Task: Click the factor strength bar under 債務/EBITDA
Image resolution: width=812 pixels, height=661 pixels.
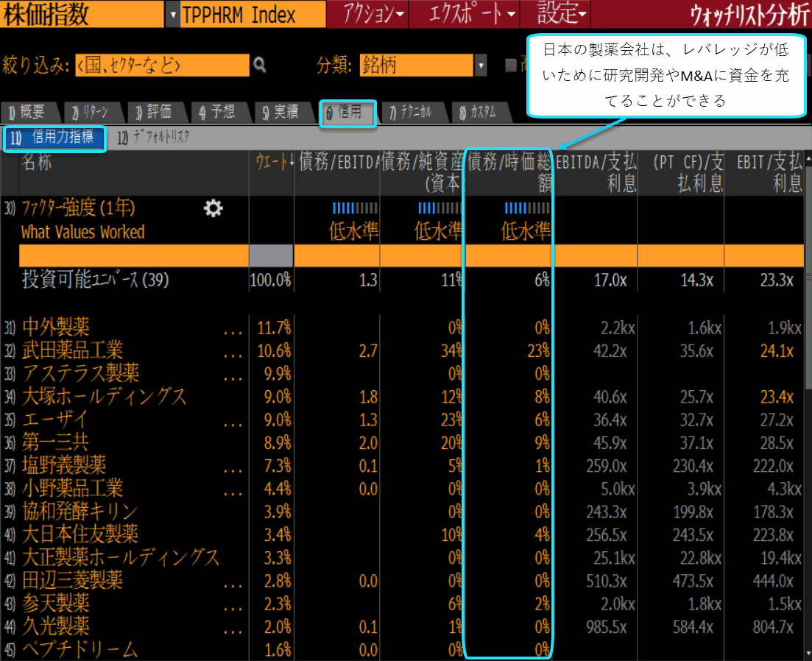Action: pyautogui.click(x=356, y=208)
